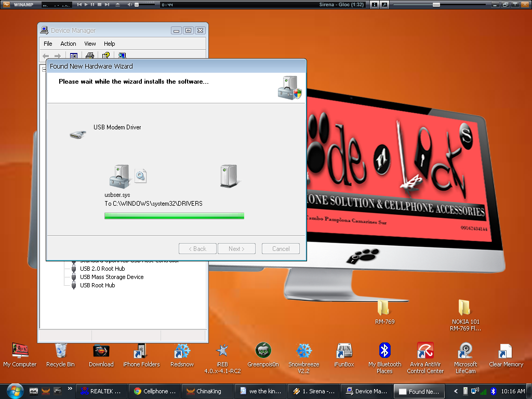Image resolution: width=532 pixels, height=399 pixels.
Task: Click Device Manager's Back arrow toolbar icon
Action: click(x=46, y=56)
